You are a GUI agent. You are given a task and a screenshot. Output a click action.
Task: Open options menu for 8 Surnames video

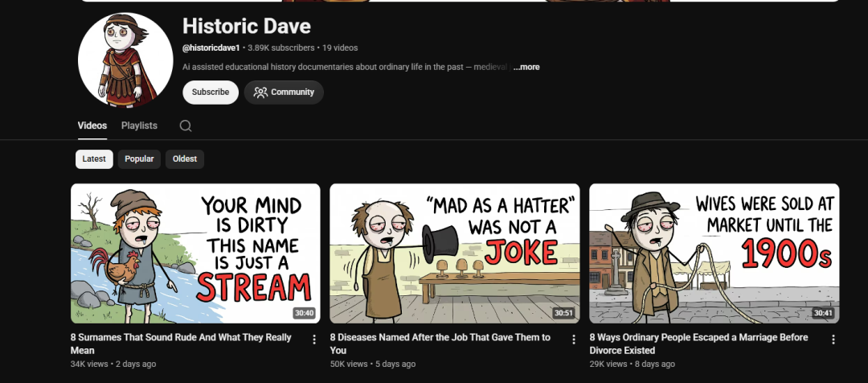(314, 340)
